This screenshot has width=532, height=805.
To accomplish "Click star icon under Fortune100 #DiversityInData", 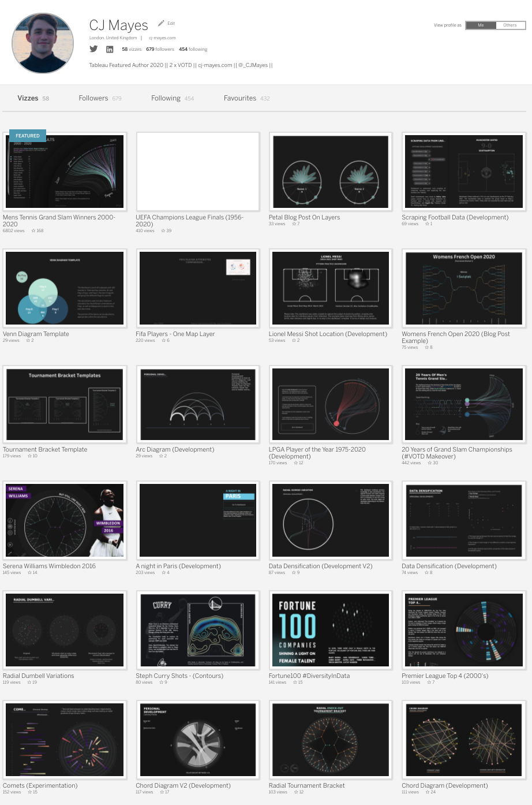I will [294, 683].
